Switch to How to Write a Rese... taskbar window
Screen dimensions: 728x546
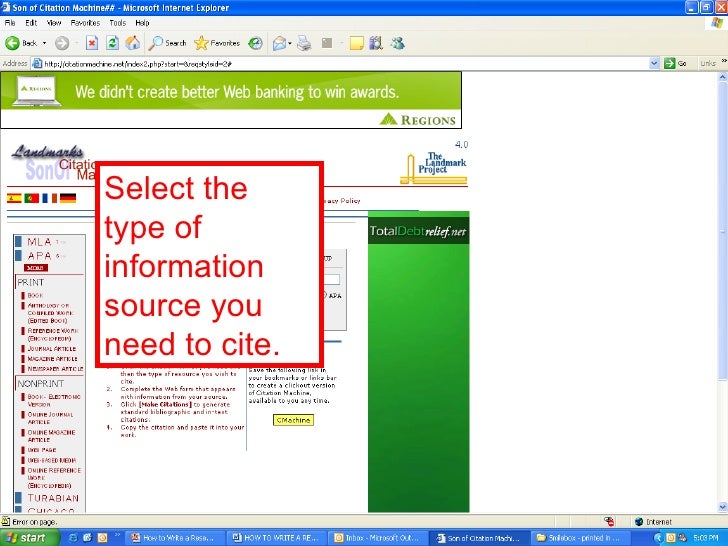[176, 538]
